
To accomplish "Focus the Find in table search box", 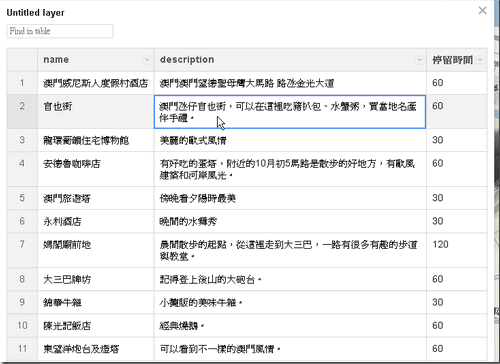I will (x=60, y=31).
